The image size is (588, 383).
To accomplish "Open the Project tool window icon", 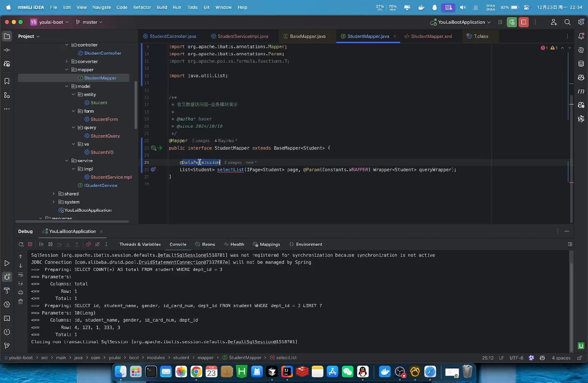I will [7, 36].
